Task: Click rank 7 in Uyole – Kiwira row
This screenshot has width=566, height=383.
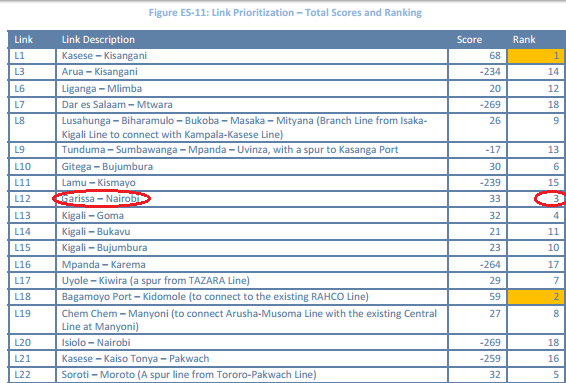Action: (x=556, y=280)
